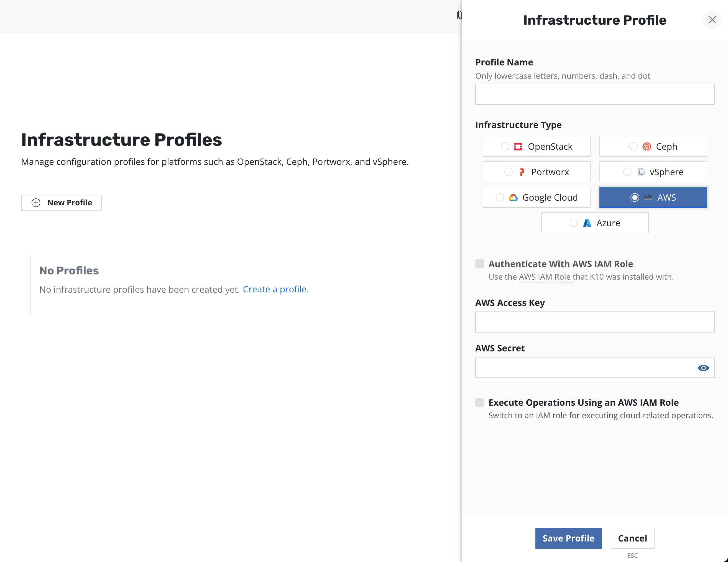Screen dimensions: 728x562
Task: Click the Save Profile button
Action: pos(568,538)
